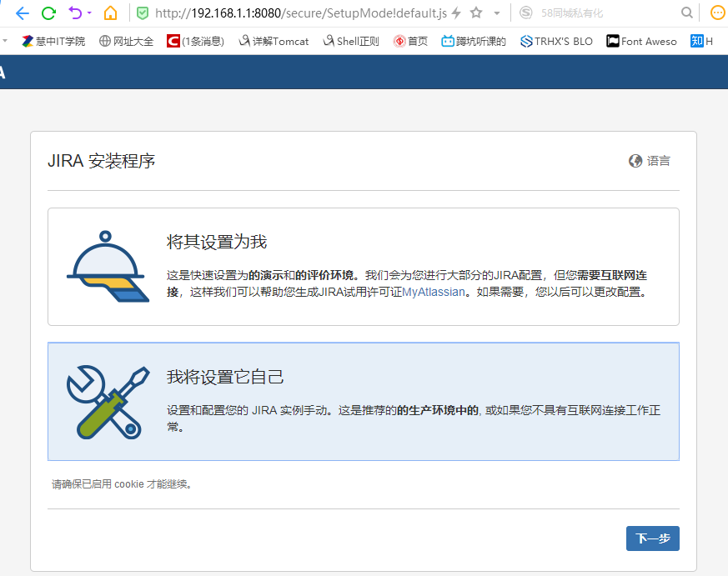The image size is (728, 576).
Task: Open the Shell正则 bookmark
Action: [x=351, y=42]
